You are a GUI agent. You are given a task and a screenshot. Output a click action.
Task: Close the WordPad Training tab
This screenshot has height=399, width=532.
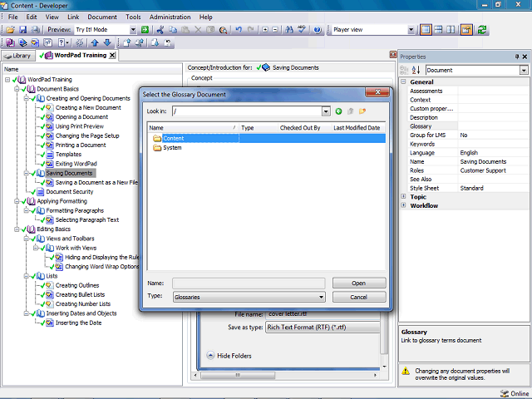click(x=112, y=56)
